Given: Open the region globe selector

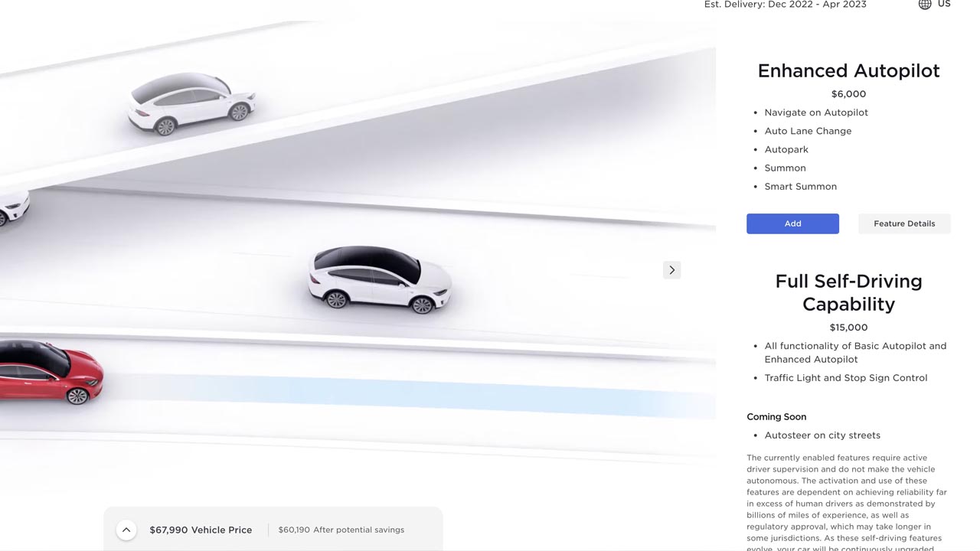Looking at the screenshot, I should [925, 5].
